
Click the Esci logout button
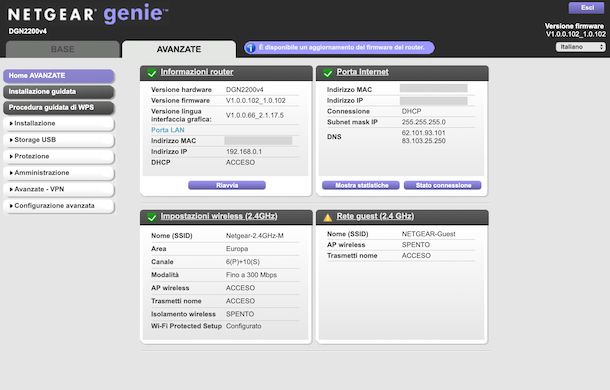587,8
